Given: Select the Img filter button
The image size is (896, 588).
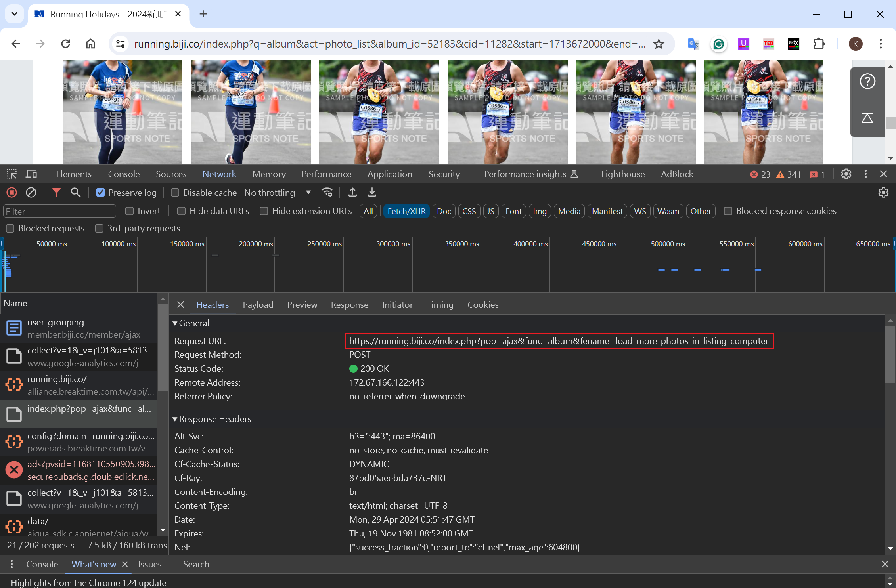Looking at the screenshot, I should 539,211.
